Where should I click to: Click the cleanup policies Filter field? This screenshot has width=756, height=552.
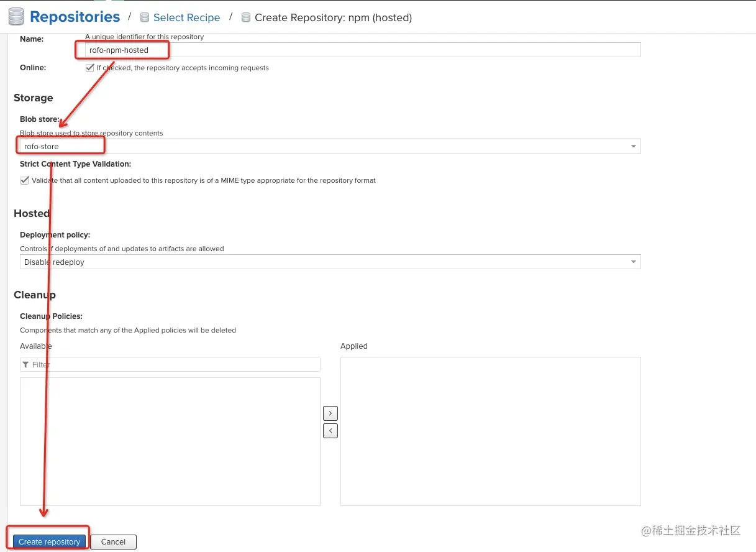[170, 364]
